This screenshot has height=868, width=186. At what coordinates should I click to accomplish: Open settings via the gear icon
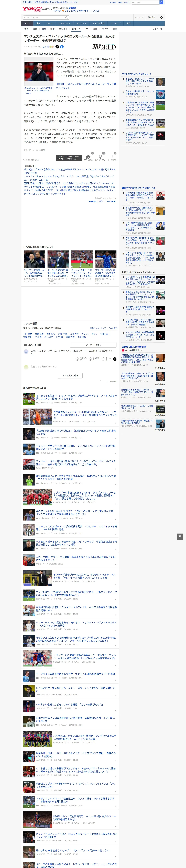pos(161,18)
